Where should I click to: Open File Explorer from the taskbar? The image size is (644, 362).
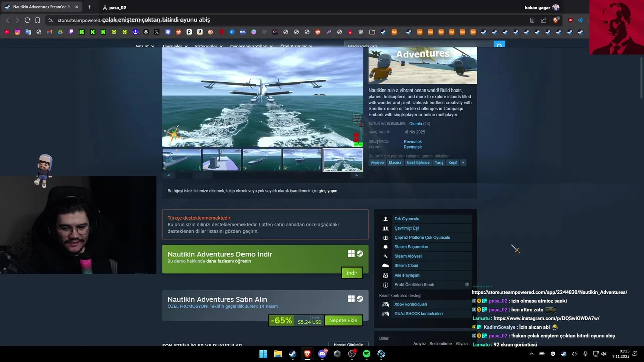coord(278,354)
